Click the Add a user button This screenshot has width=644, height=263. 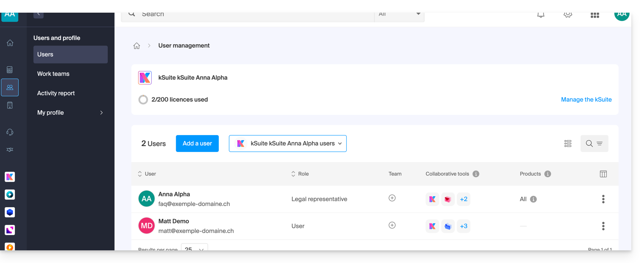197,144
